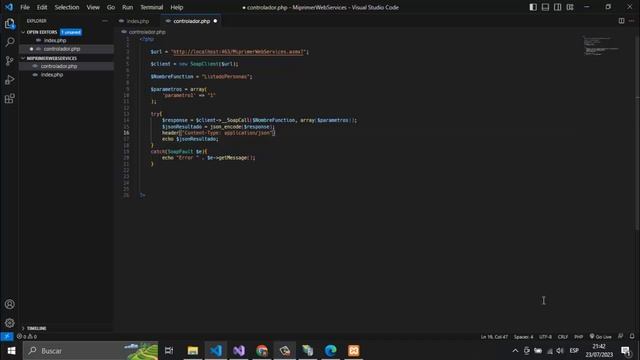The width and height of the screenshot is (640, 360).
Task: Open the Extensions view
Action: [9, 98]
